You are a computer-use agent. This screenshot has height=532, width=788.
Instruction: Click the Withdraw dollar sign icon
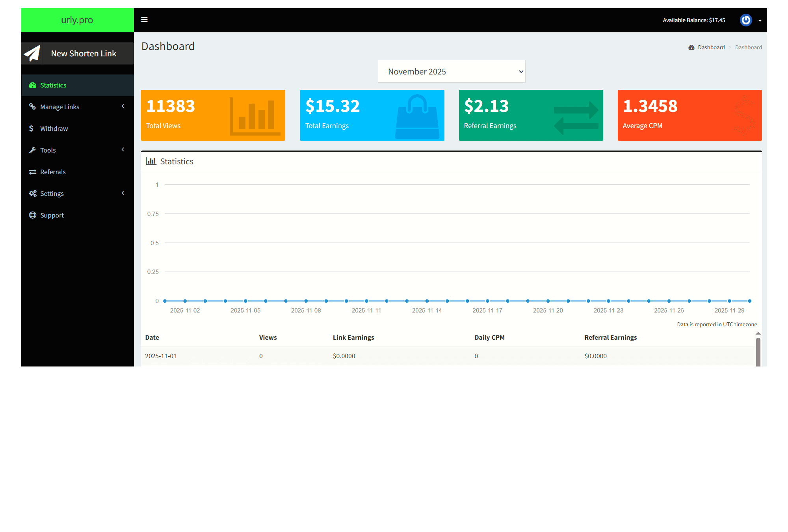click(32, 128)
